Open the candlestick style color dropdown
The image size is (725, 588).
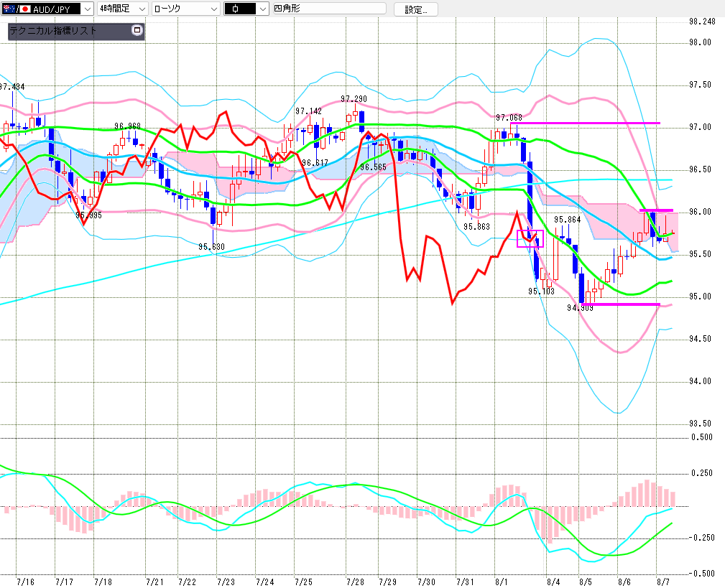click(x=246, y=9)
